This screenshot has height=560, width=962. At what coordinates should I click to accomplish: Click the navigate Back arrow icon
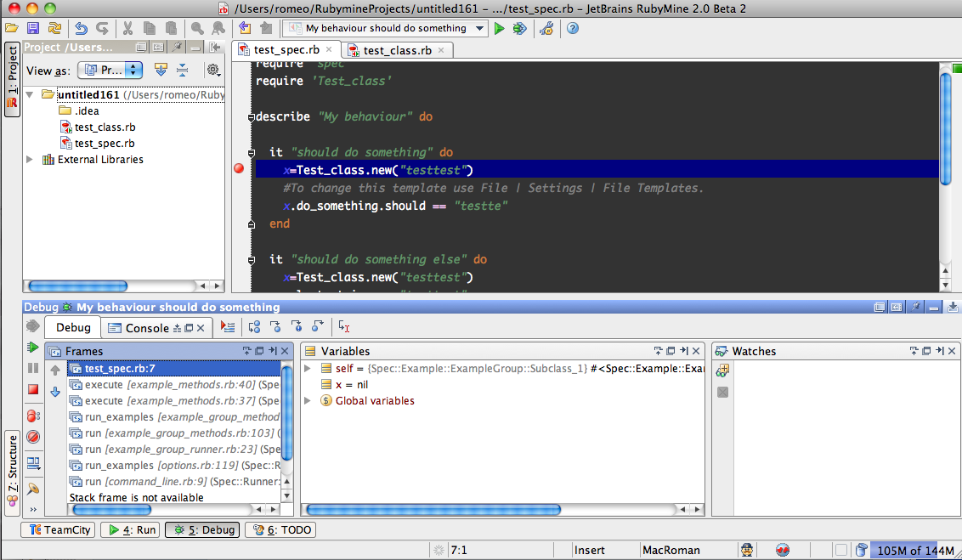245,28
